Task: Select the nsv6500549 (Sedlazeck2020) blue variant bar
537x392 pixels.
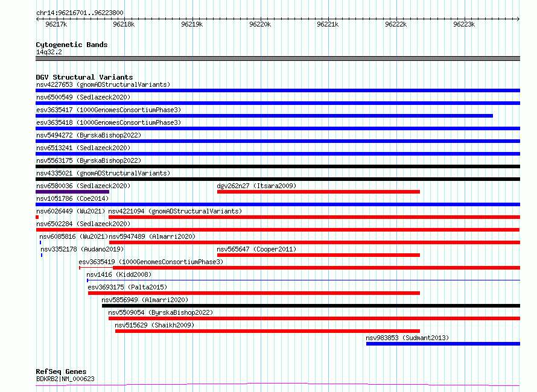Action: pyautogui.click(x=278, y=103)
